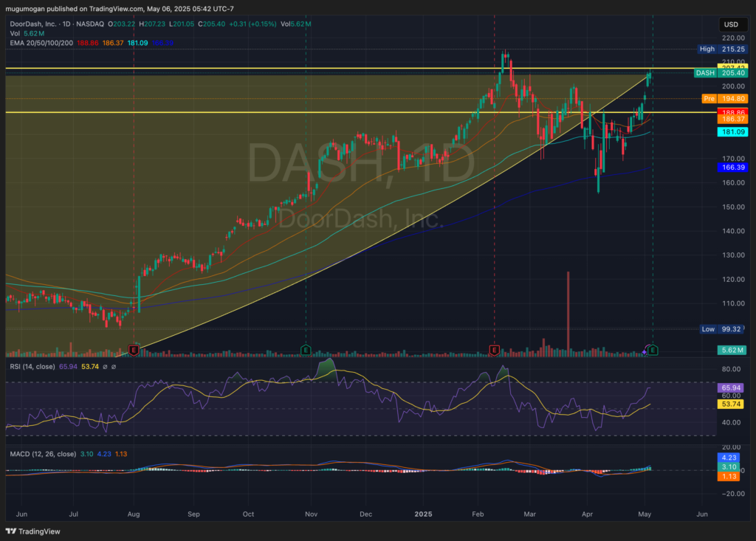Click the 120.00 price axis label
Screen dimensions: 756x541
click(x=733, y=279)
